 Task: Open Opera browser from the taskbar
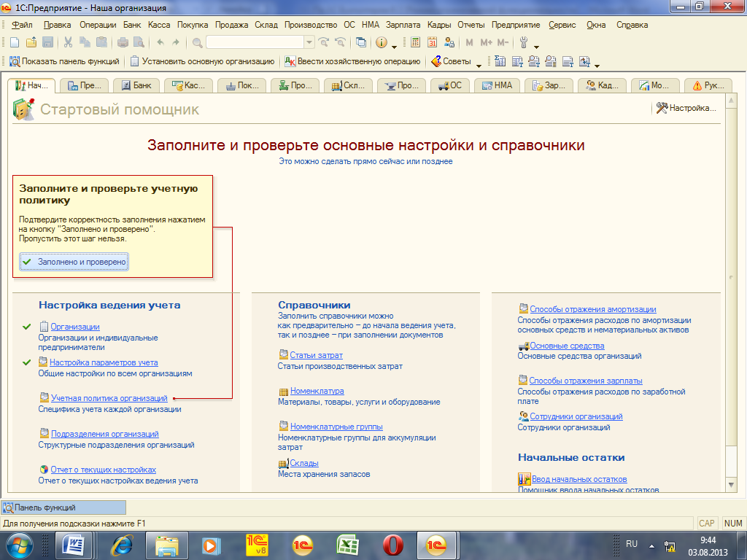[x=393, y=545]
